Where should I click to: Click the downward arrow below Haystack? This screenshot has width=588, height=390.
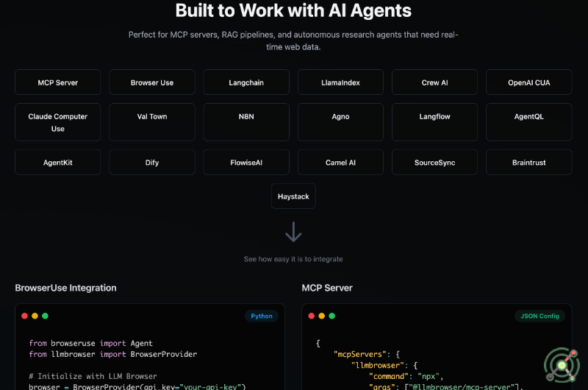click(x=293, y=233)
